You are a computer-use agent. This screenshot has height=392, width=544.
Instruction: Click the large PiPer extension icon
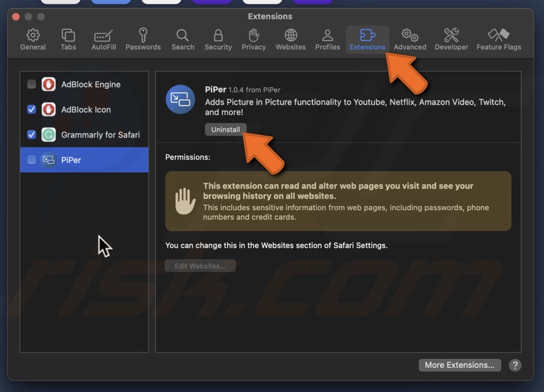(180, 99)
